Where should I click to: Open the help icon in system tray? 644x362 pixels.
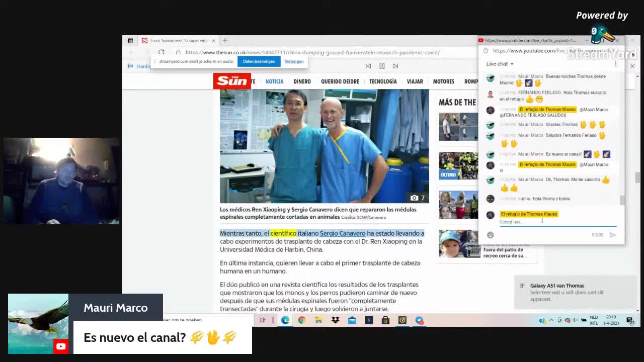(x=542, y=320)
